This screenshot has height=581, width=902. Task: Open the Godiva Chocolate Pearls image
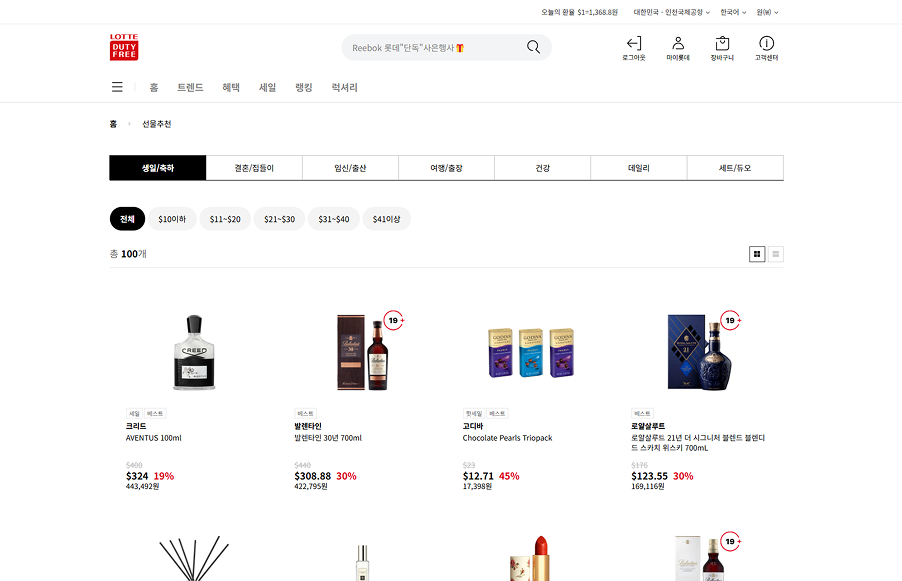tap(531, 352)
